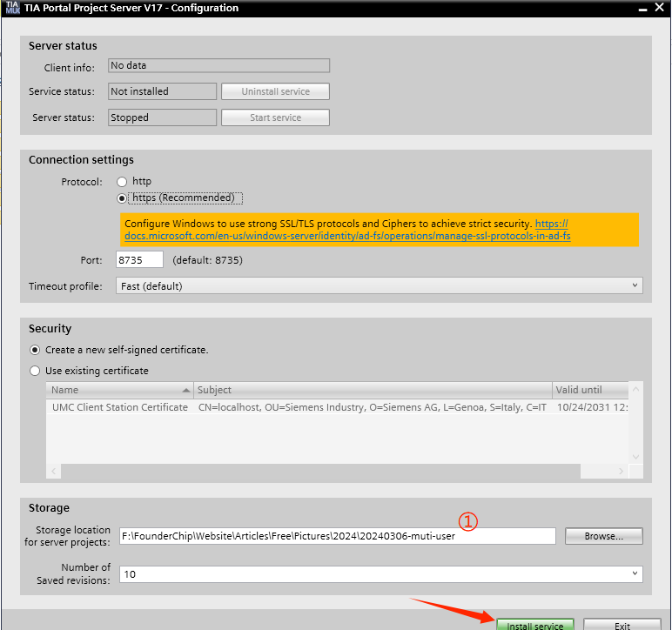Click the Install service button
The image size is (672, 630).
[x=534, y=625]
